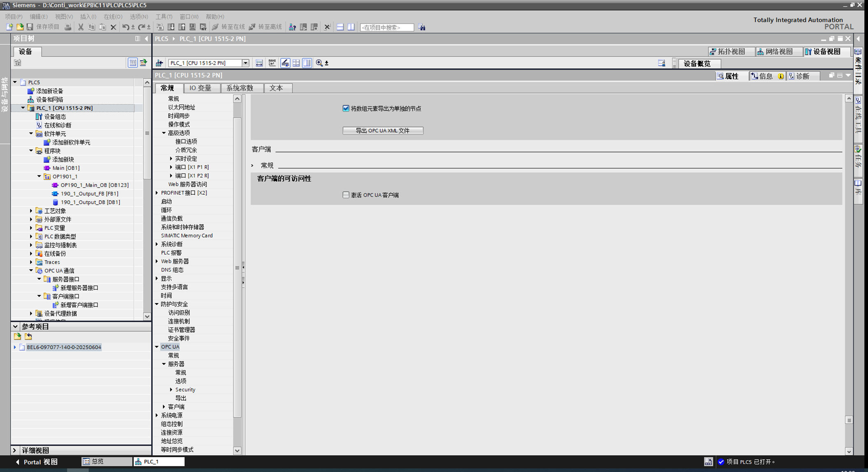Click the cut scissors icon
The width and height of the screenshot is (868, 472).
tap(81, 27)
